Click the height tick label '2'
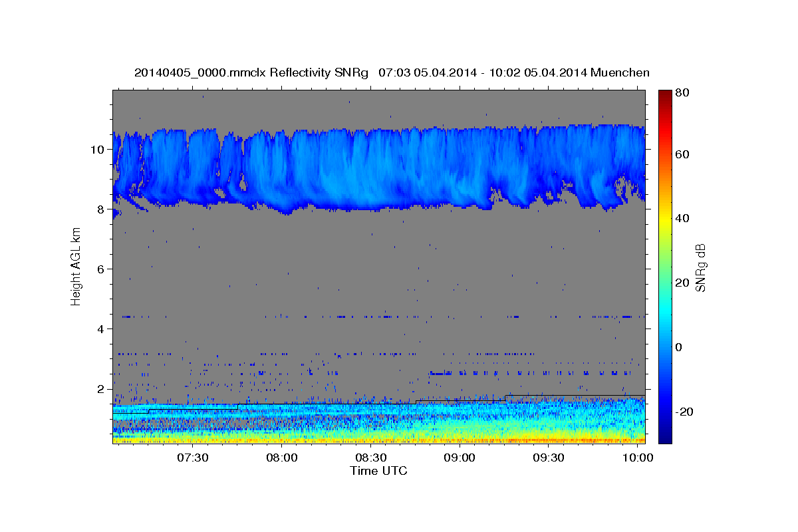The height and width of the screenshot is (532, 798). pos(102,388)
